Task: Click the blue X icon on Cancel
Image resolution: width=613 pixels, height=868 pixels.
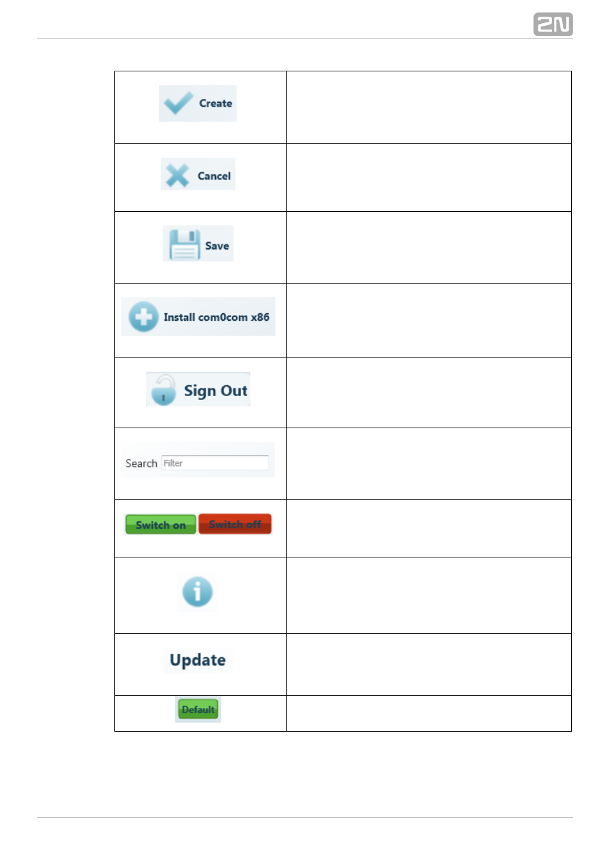Action: coord(177,176)
